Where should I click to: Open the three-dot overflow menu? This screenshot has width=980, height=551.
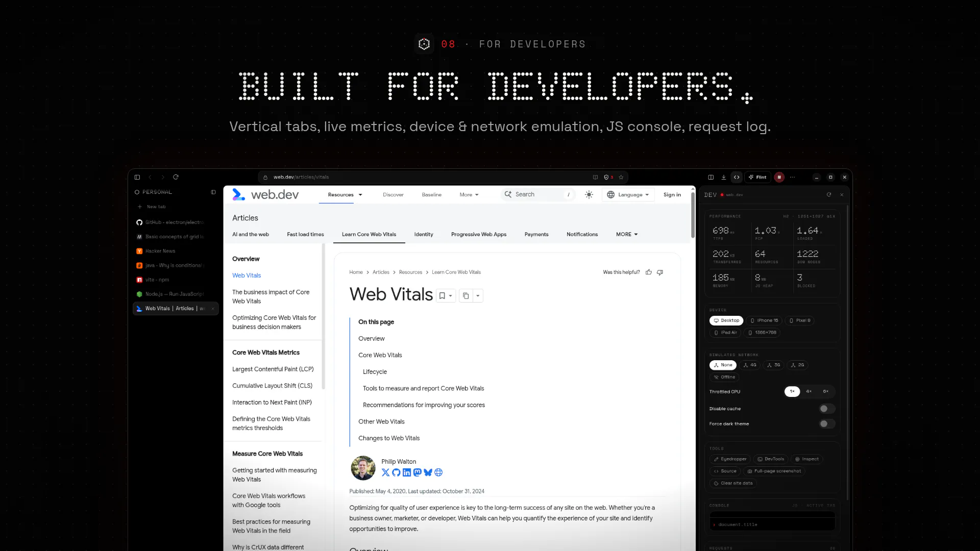click(792, 177)
